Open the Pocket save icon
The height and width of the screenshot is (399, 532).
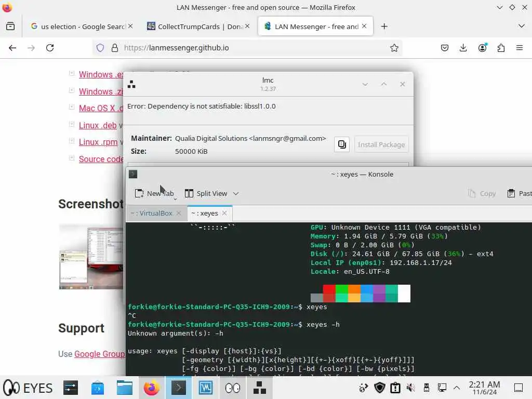click(445, 48)
